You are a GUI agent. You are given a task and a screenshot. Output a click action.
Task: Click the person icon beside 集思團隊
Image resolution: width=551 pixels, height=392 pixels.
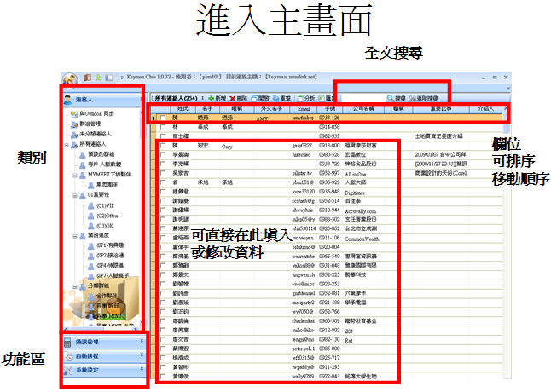(90, 185)
